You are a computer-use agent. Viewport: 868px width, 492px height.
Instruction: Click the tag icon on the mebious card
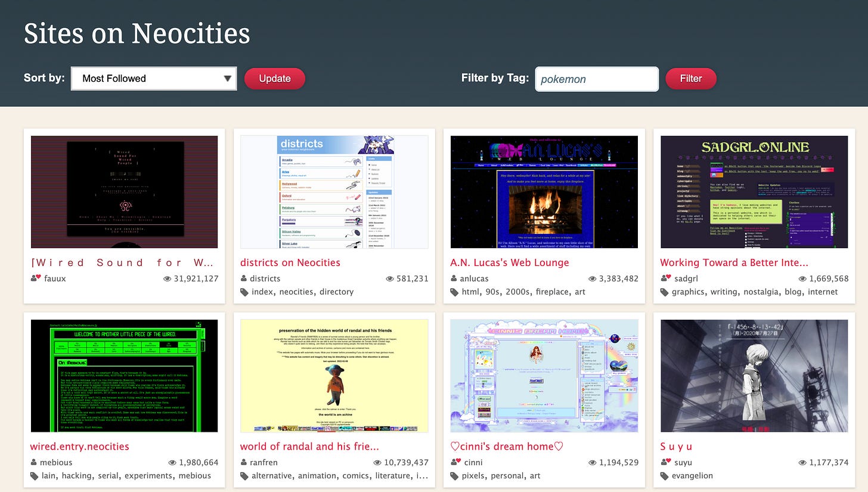pos(35,476)
